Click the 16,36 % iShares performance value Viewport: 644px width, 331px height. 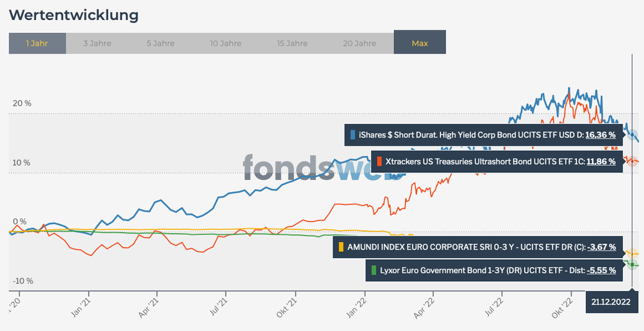[x=600, y=135]
